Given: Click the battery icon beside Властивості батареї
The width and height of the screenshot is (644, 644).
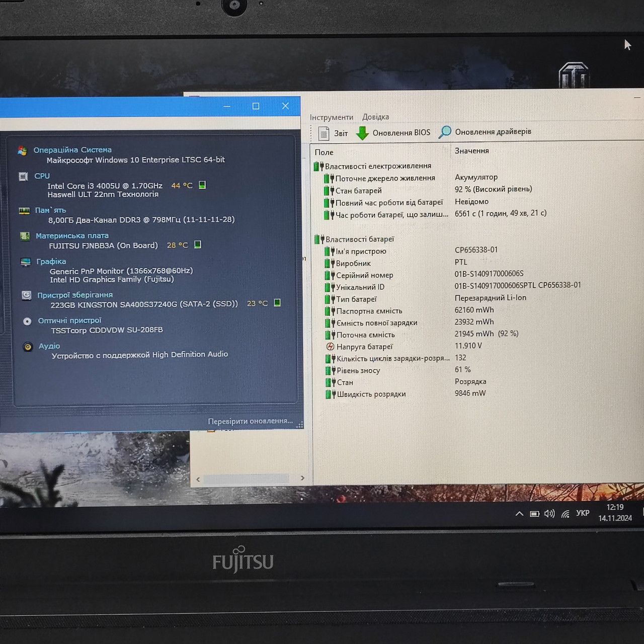Looking at the screenshot, I should pos(319,239).
